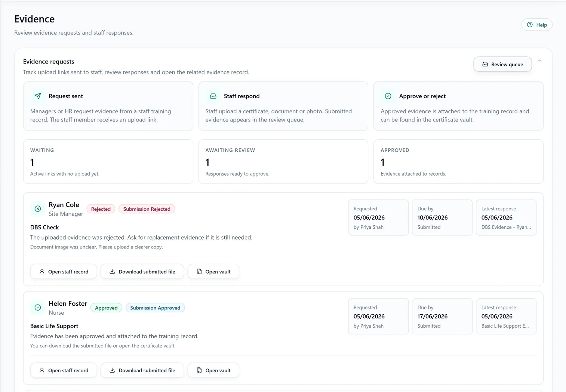Click Helen Foster's approved status icon
Image resolution: width=566 pixels, height=392 pixels.
38,308
